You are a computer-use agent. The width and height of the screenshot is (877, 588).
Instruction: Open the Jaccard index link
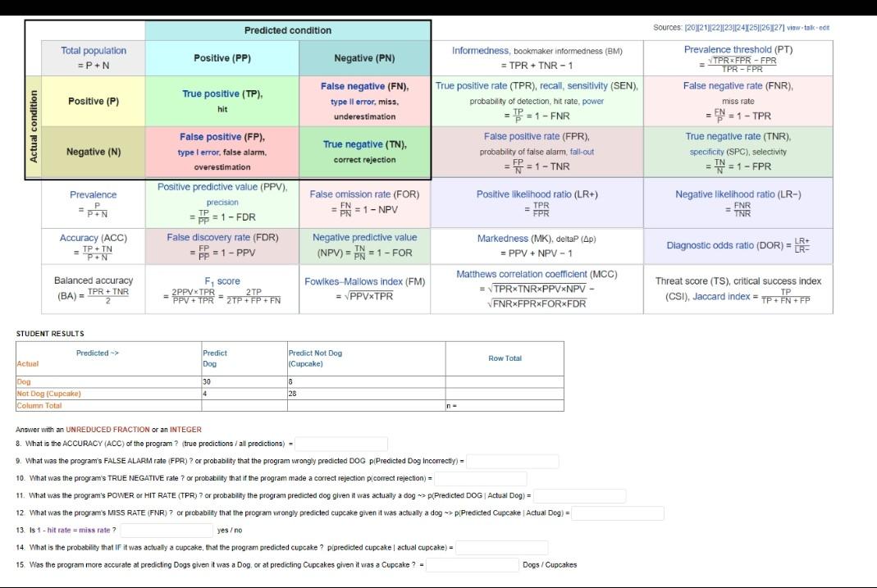click(721, 296)
